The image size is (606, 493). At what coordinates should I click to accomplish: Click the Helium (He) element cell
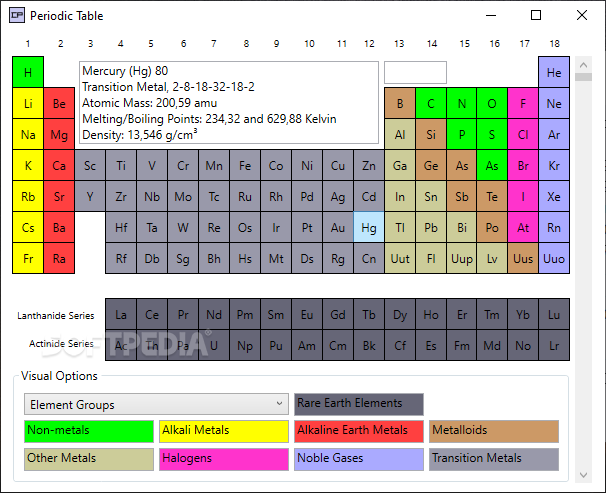(x=554, y=72)
